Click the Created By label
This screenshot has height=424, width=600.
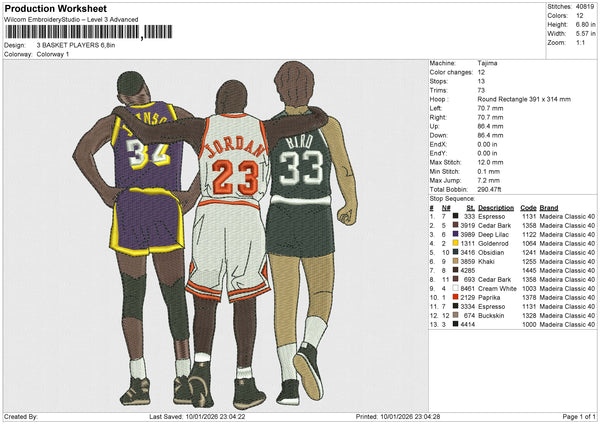coord(21,417)
